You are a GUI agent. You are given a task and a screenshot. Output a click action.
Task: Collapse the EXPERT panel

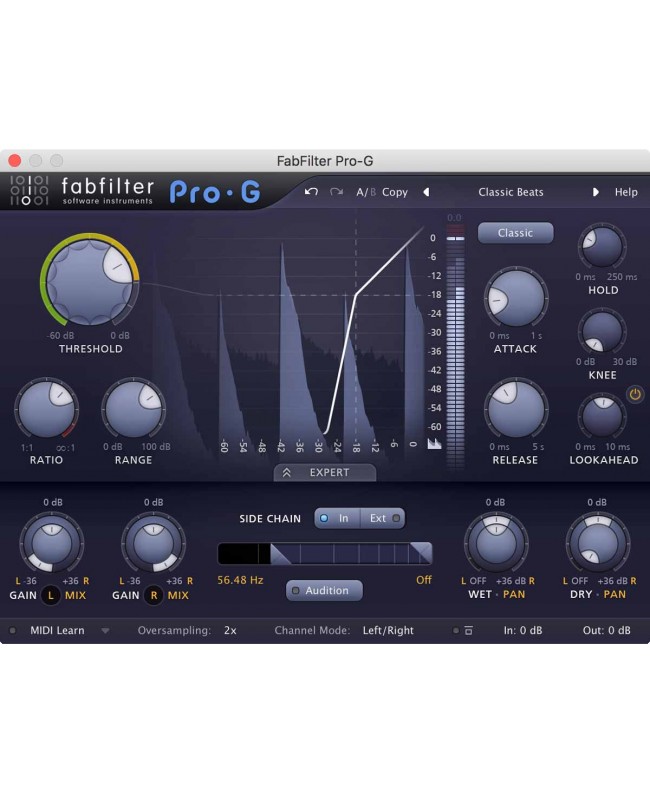pos(324,472)
